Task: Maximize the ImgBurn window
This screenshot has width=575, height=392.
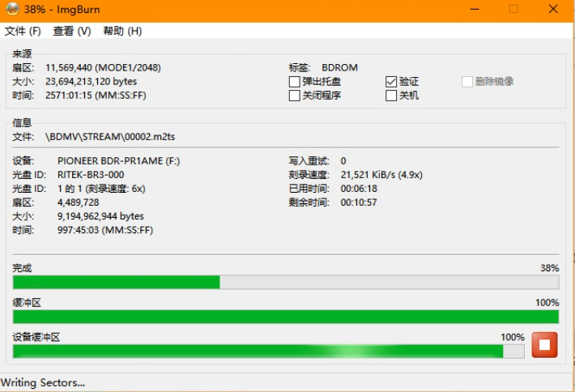Action: click(x=513, y=9)
